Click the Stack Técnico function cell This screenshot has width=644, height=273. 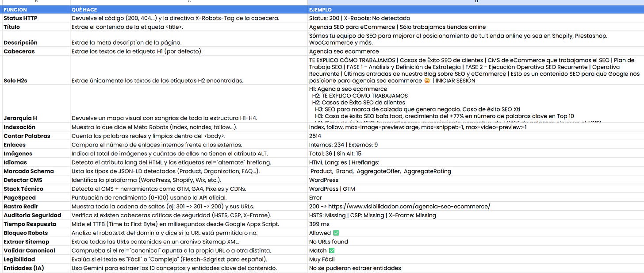[x=35, y=189]
